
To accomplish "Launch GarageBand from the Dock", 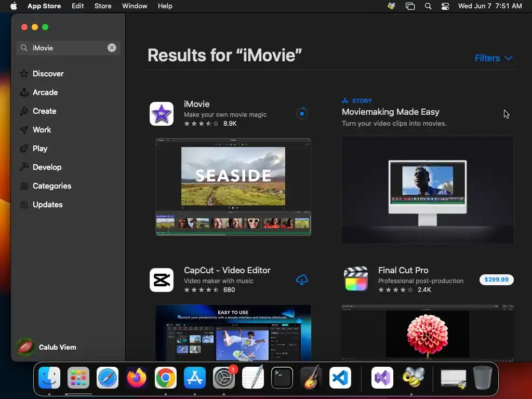I will click(x=311, y=377).
